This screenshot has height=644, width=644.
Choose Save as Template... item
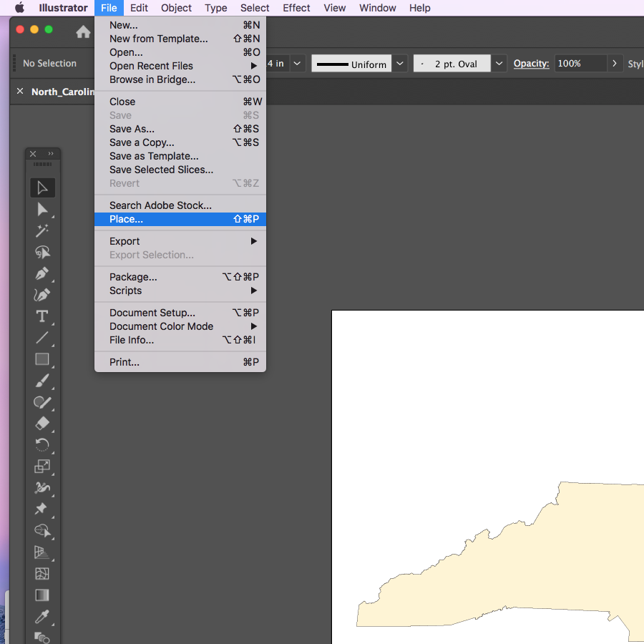180,156
